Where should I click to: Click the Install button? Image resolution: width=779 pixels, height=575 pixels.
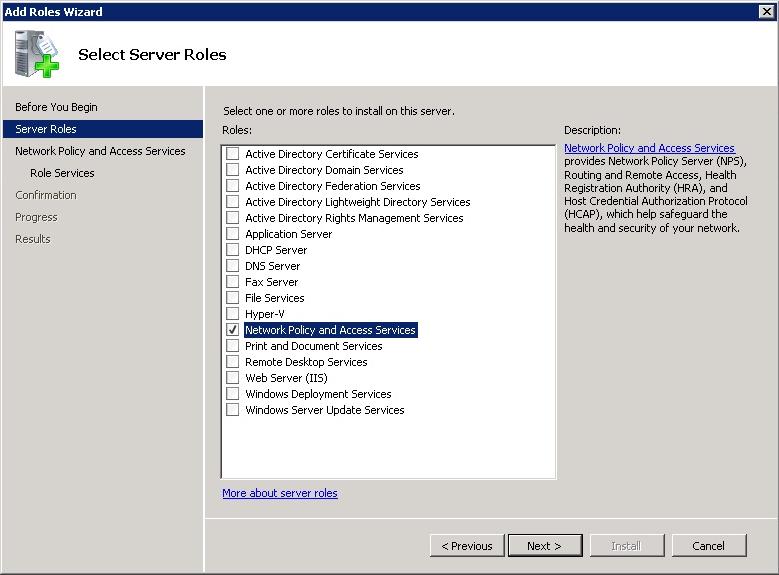(x=626, y=546)
